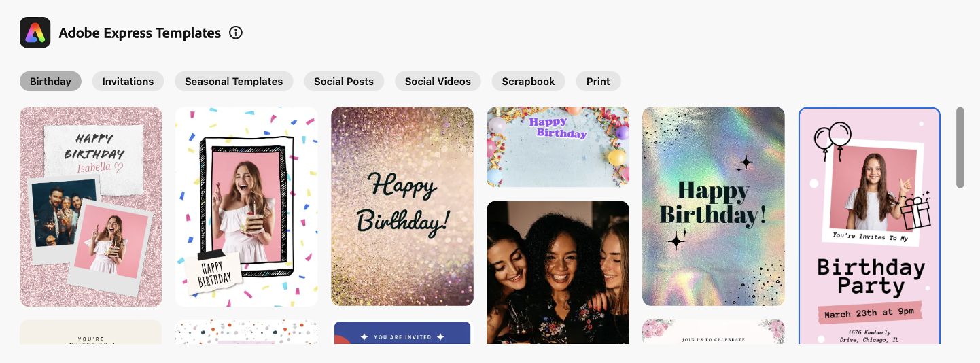Image resolution: width=980 pixels, height=363 pixels.
Task: Click the vertical scrollbar handle
Action: click(960, 148)
